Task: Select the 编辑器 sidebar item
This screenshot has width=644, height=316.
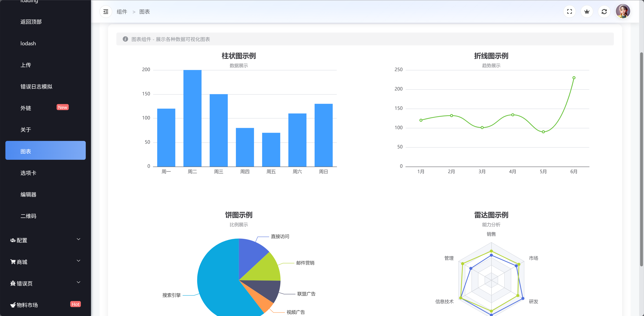Action: 28,194
